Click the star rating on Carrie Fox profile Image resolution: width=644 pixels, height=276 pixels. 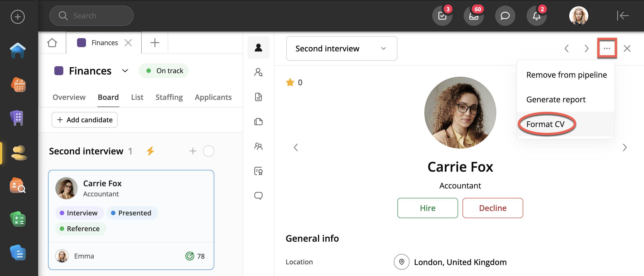(x=290, y=82)
